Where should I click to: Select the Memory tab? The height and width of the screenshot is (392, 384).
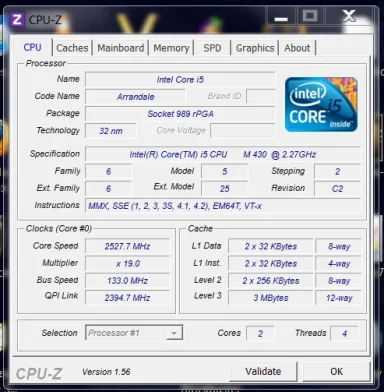tap(171, 48)
